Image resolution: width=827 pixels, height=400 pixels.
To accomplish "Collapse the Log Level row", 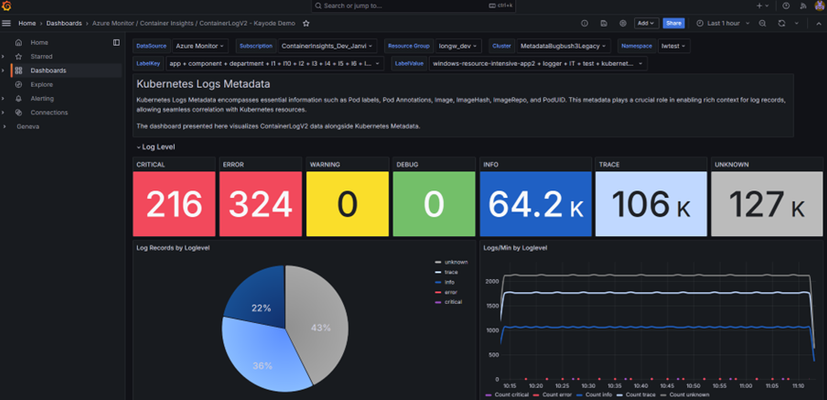I will point(156,147).
